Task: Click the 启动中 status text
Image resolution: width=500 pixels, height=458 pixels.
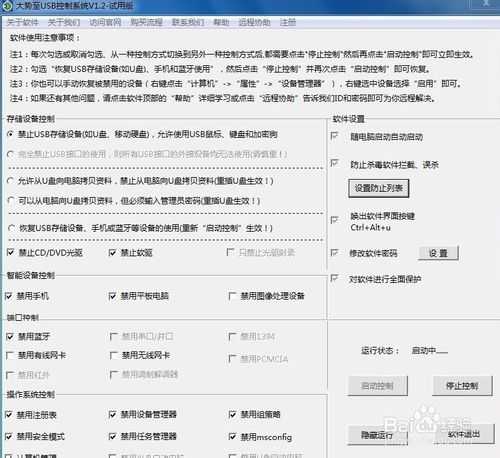Action: (x=429, y=351)
